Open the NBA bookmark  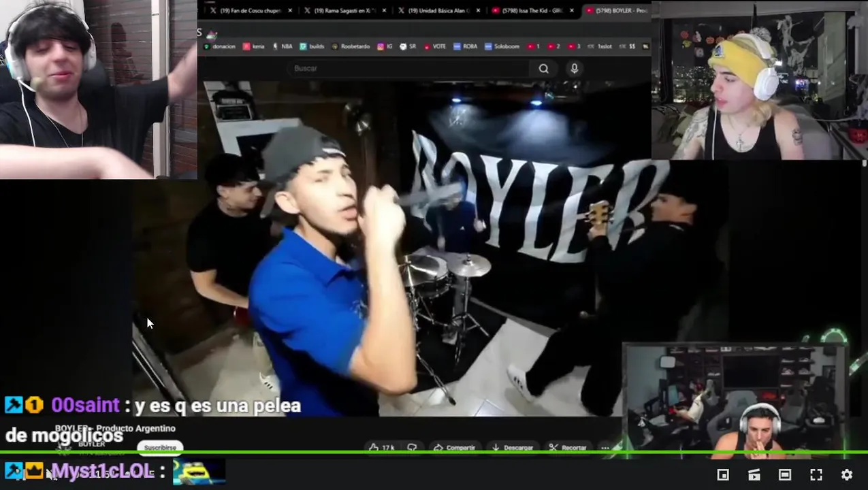(283, 46)
